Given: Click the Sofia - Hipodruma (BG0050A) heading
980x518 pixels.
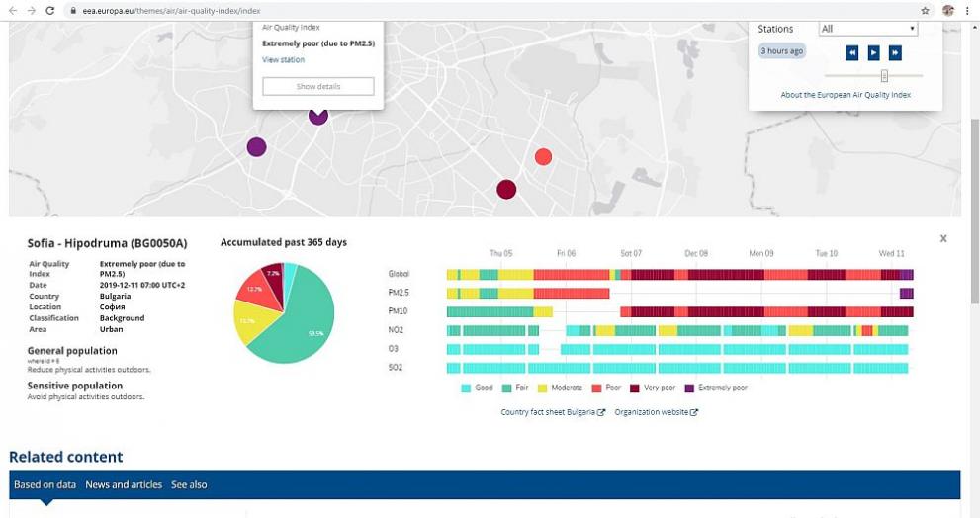Looking at the screenshot, I should point(107,243).
